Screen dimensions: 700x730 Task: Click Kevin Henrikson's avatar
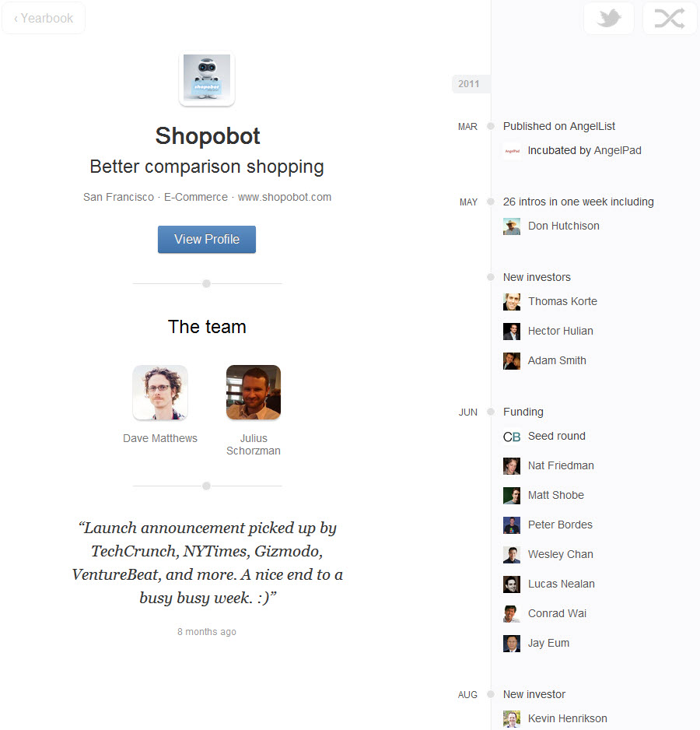(512, 719)
